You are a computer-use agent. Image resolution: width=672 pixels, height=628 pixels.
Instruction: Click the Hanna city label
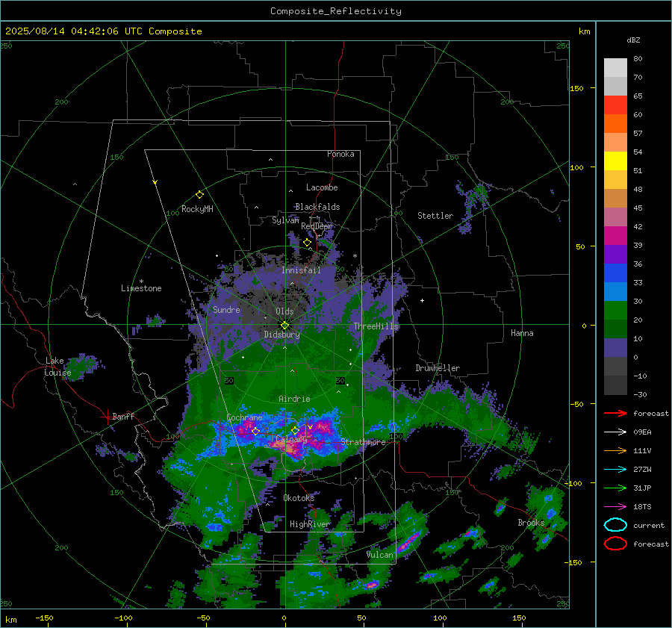522,333
